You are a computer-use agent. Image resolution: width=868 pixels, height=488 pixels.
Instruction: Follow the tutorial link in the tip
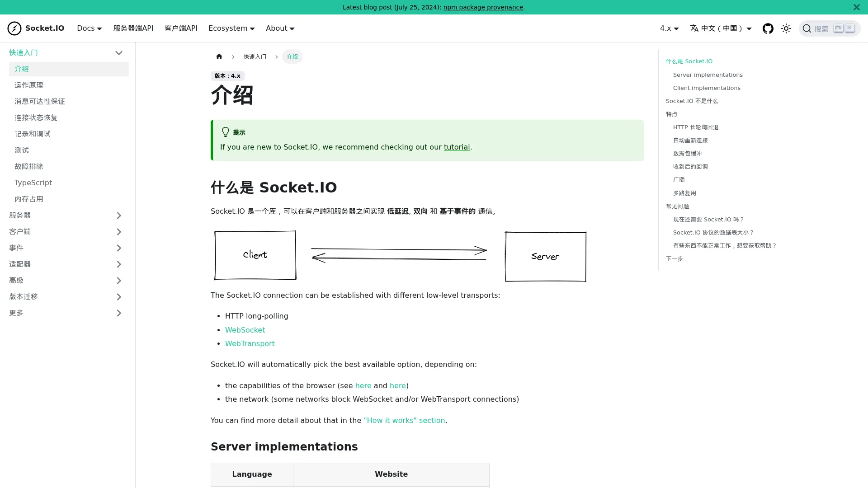(457, 147)
